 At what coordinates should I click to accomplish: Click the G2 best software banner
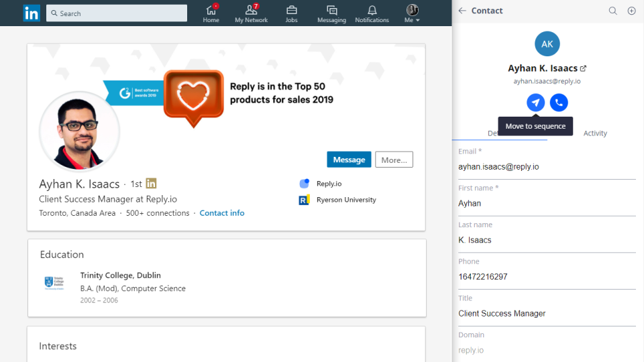[x=134, y=93]
